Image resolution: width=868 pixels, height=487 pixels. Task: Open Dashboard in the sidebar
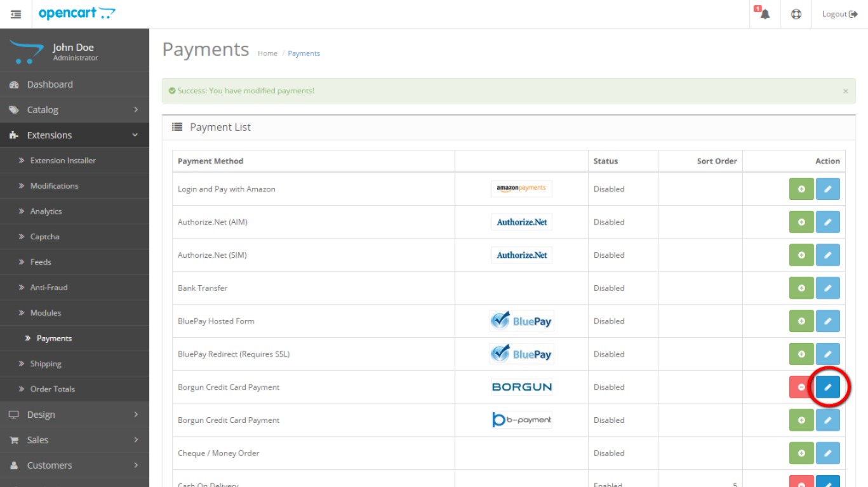click(x=74, y=84)
